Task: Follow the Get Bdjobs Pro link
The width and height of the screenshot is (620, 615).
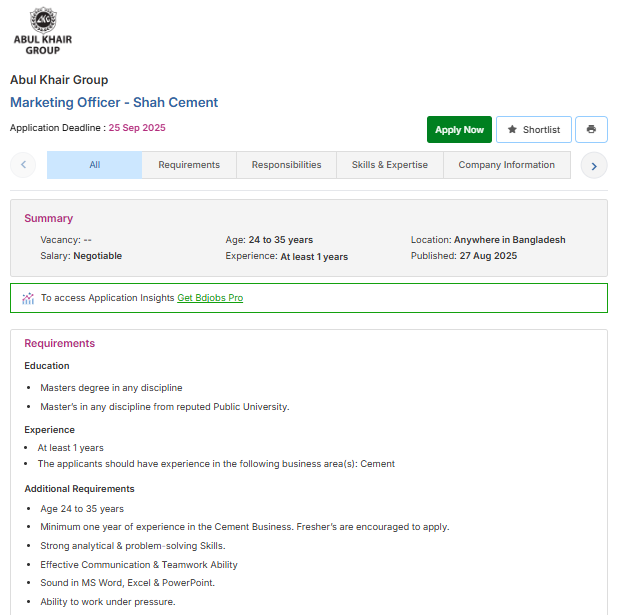Action: [210, 298]
